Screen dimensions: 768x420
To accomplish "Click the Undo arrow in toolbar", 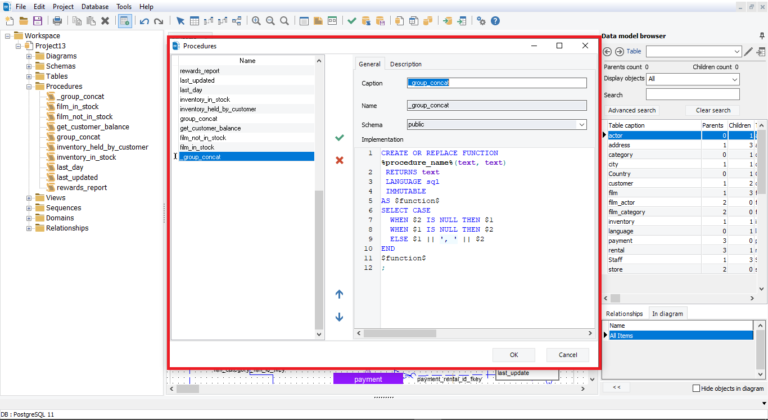I will [145, 20].
